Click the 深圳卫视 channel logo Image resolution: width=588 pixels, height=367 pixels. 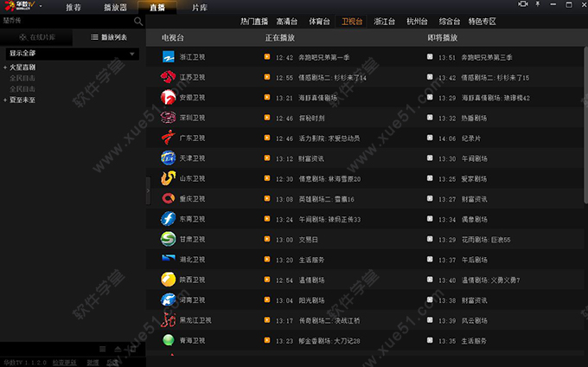pyautogui.click(x=168, y=118)
